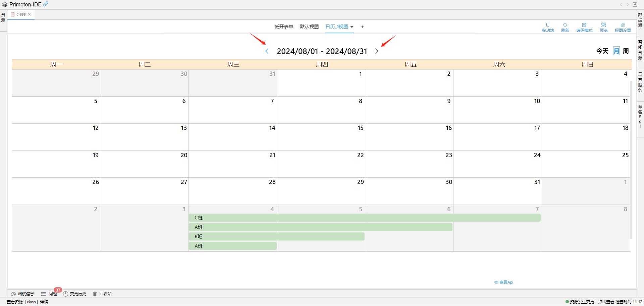This screenshot has width=644, height=306.
Task: Open the 调试信息 debug info panel
Action: 23,294
